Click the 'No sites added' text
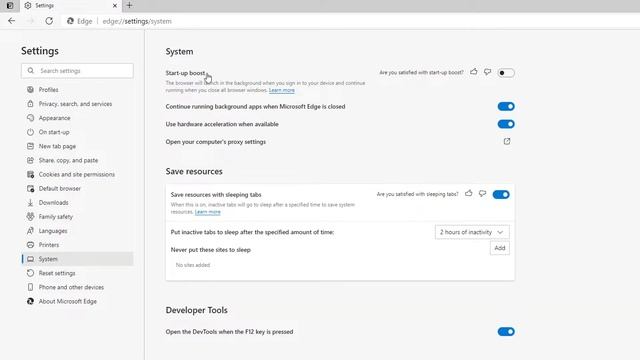The image size is (640, 360). 193,265
